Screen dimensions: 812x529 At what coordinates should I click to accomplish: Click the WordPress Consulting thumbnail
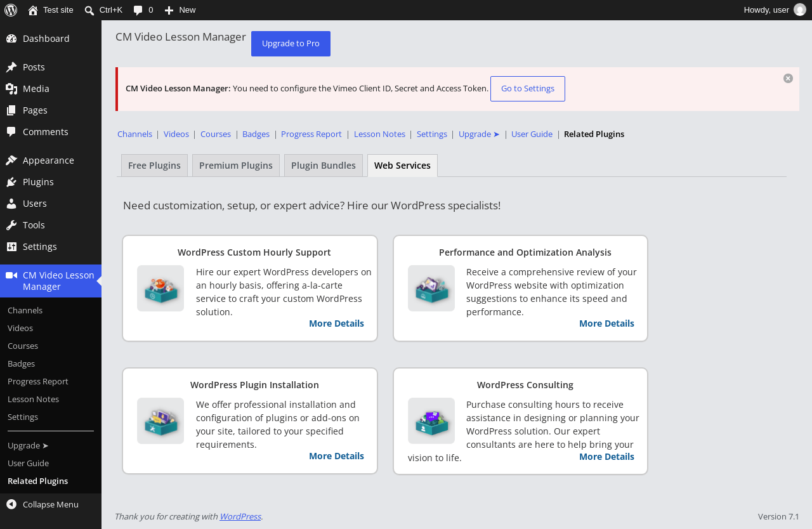point(431,421)
